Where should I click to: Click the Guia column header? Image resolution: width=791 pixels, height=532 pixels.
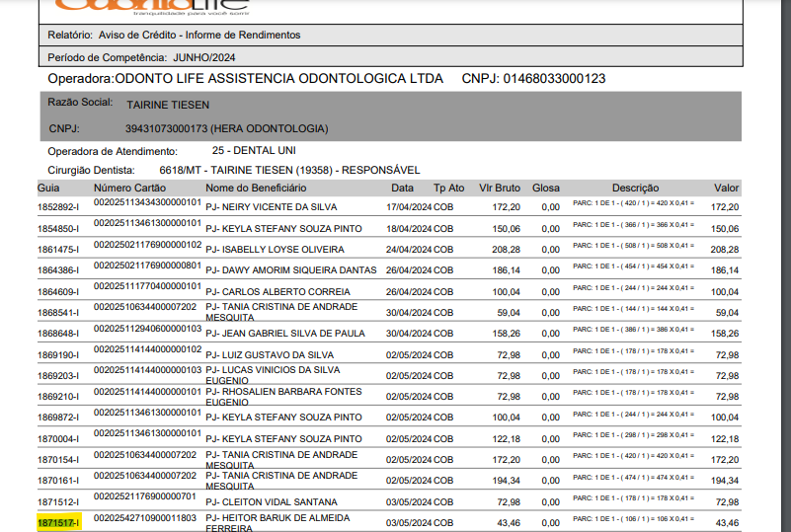[x=48, y=189]
